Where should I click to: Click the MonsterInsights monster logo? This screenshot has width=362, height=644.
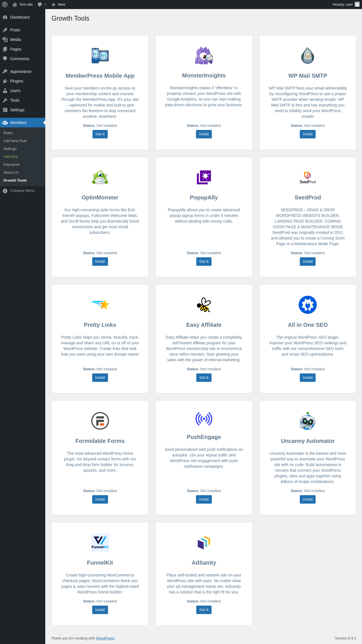tap(204, 56)
